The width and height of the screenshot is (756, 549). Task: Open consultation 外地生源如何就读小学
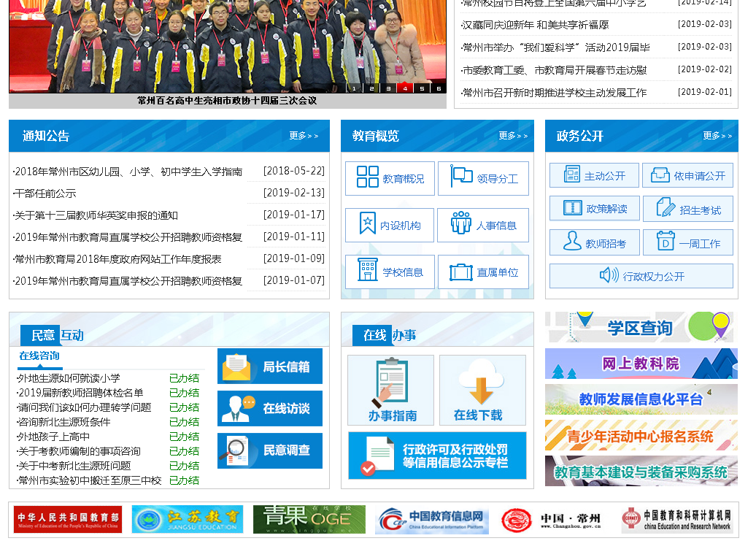coord(68,378)
